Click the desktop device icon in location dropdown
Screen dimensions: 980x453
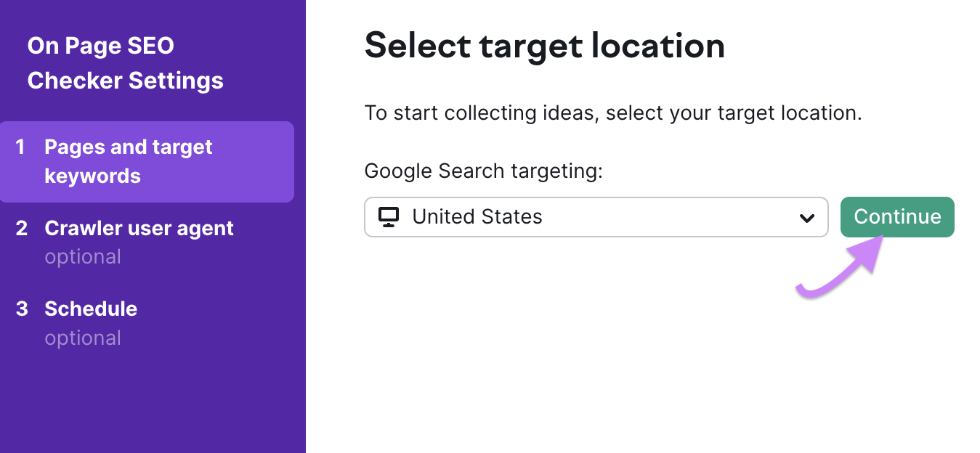[x=389, y=216]
